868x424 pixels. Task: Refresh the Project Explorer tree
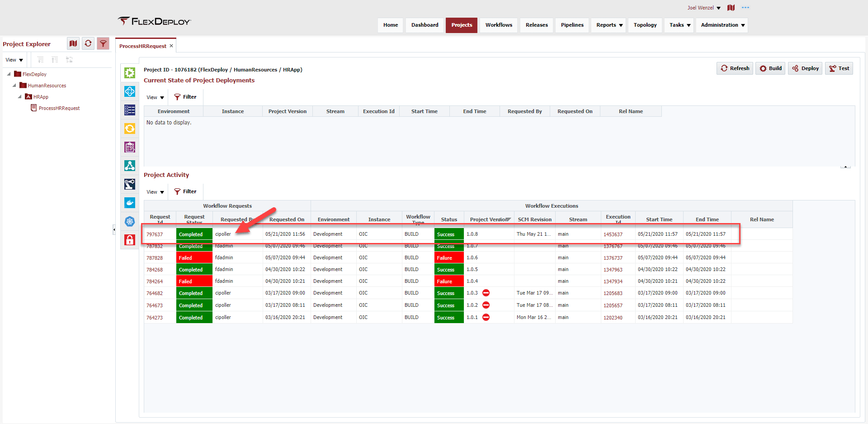[88, 43]
